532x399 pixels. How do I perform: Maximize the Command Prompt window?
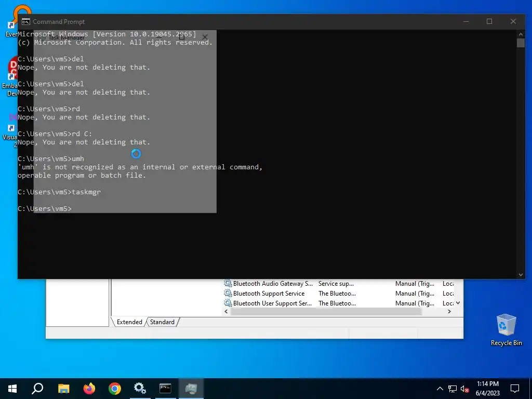tap(489, 22)
